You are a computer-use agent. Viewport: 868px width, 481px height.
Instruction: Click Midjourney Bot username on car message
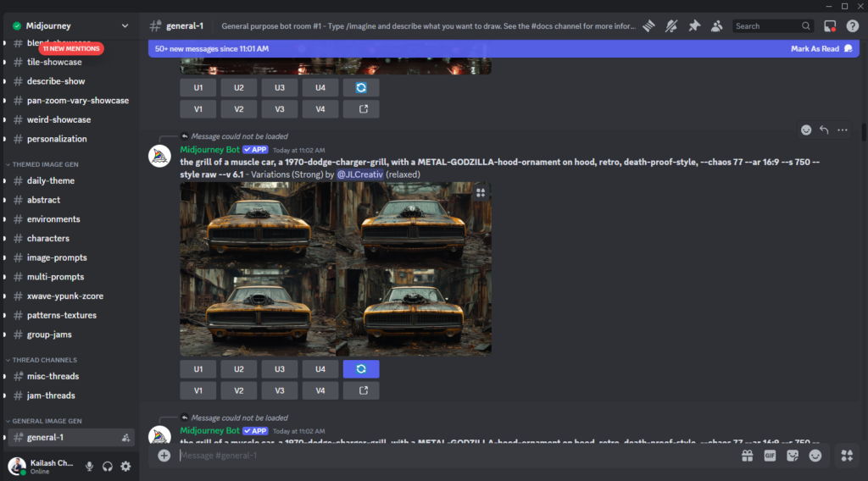[x=210, y=150]
